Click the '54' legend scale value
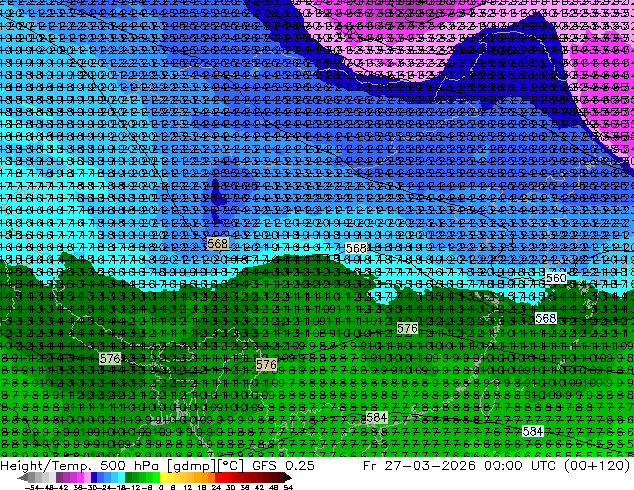This screenshot has height=490, width=634. pos(288,487)
